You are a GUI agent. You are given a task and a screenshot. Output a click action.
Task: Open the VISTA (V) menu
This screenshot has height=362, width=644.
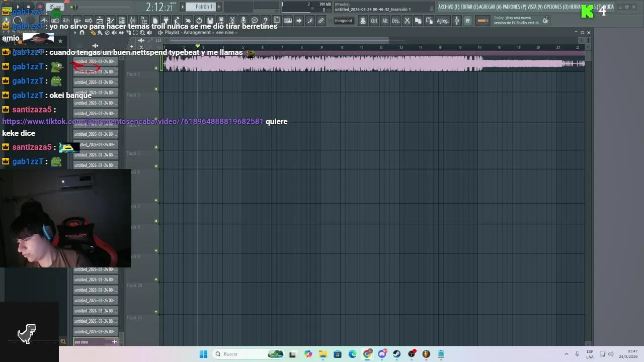click(535, 7)
